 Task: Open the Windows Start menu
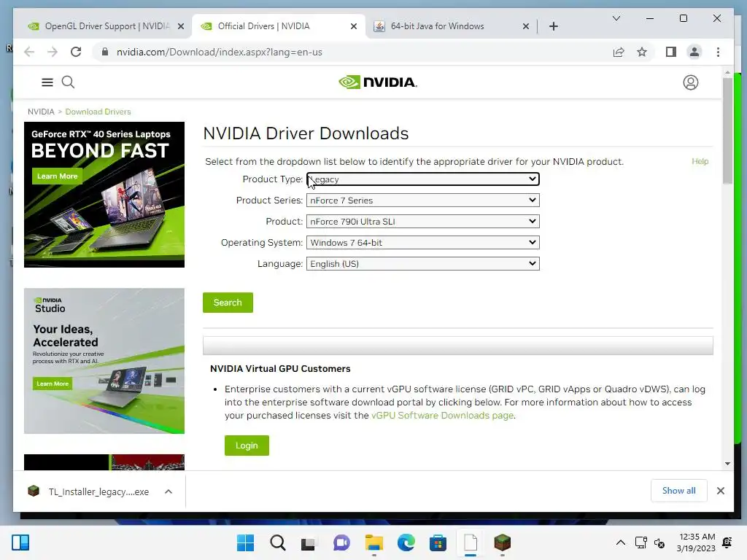(245, 542)
